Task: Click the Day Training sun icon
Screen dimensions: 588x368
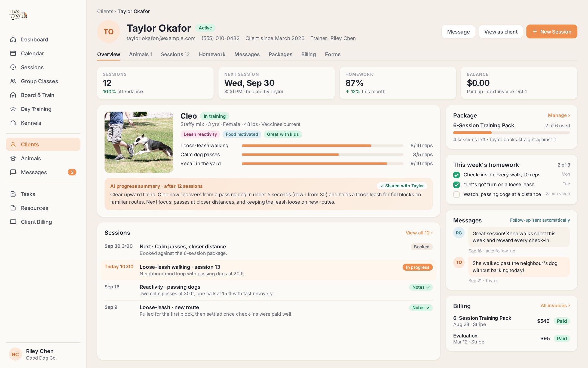Action: (x=13, y=109)
